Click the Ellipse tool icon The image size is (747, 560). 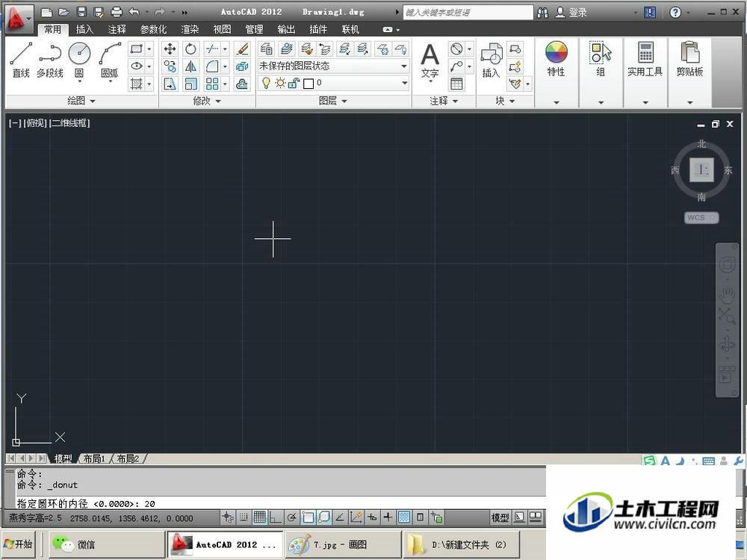coord(137,66)
